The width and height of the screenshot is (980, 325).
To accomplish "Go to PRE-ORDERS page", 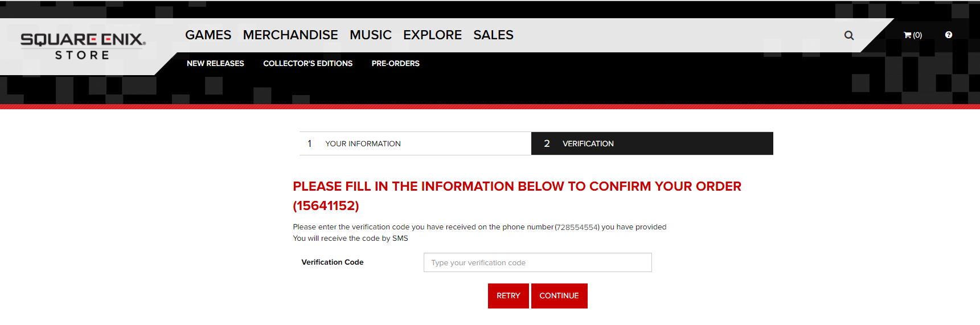I will [x=395, y=64].
